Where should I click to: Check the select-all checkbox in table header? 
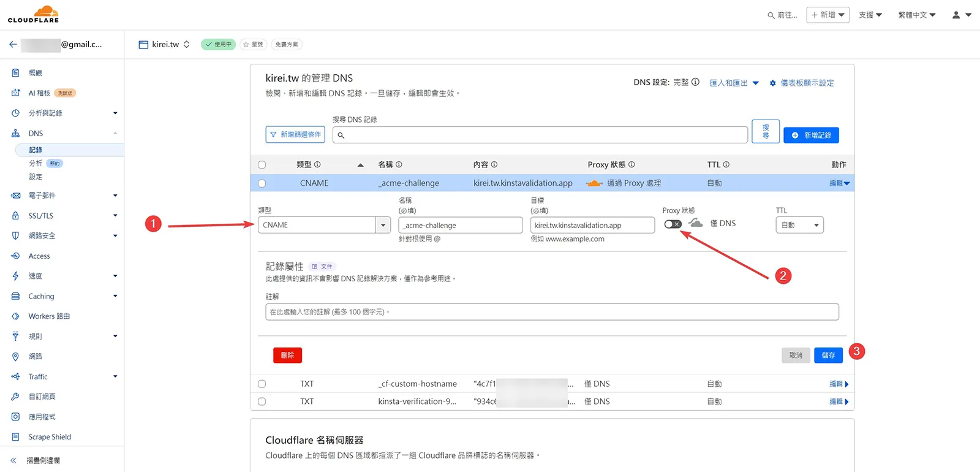pos(262,165)
